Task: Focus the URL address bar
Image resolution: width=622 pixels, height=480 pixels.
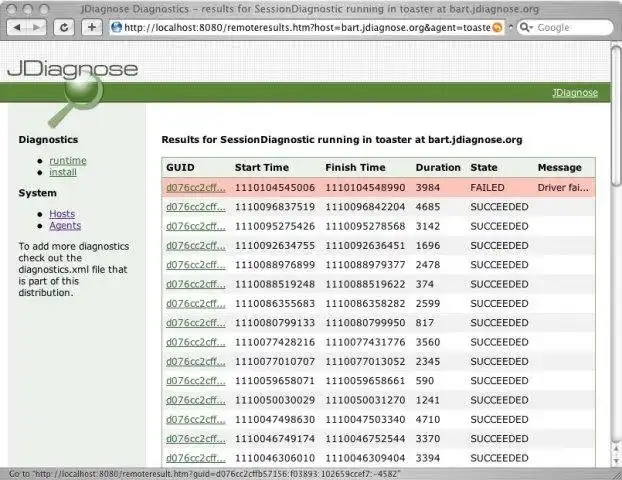Action: (x=307, y=27)
